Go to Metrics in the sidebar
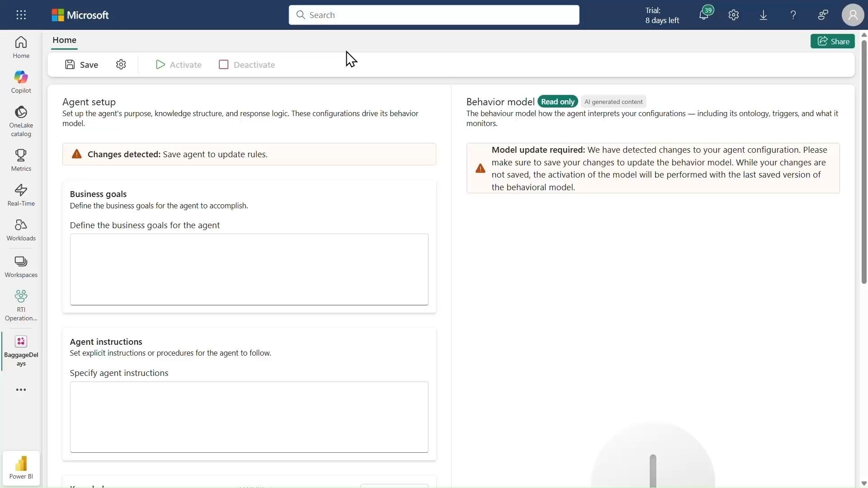Viewport: 868px width, 488px height. pyautogui.click(x=21, y=160)
